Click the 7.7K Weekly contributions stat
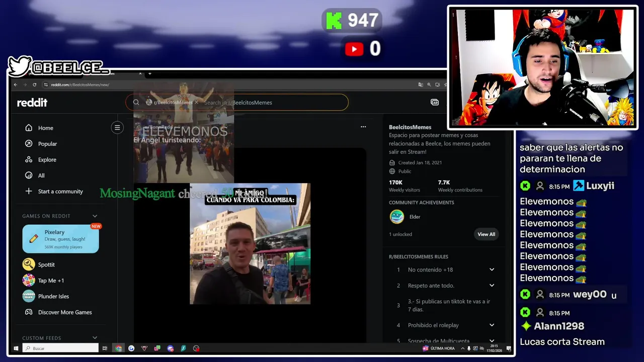 click(x=460, y=186)
